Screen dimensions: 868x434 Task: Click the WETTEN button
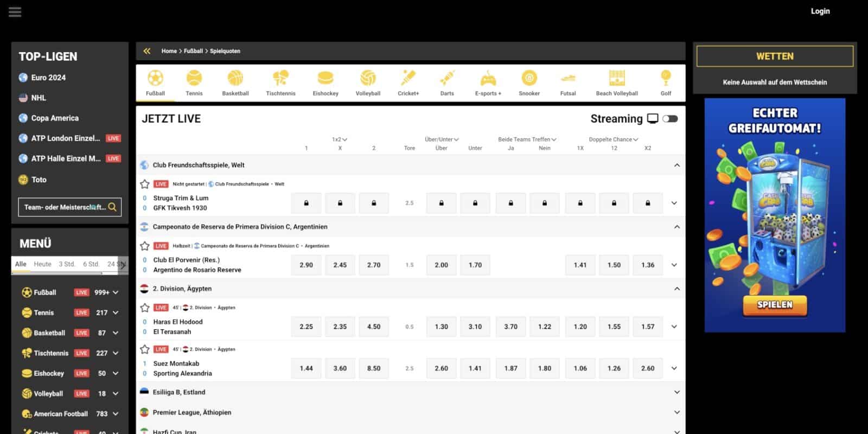(775, 56)
